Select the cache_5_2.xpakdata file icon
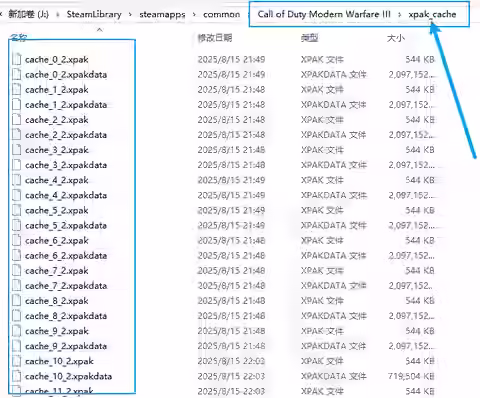The width and height of the screenshot is (480, 398). click(16, 225)
